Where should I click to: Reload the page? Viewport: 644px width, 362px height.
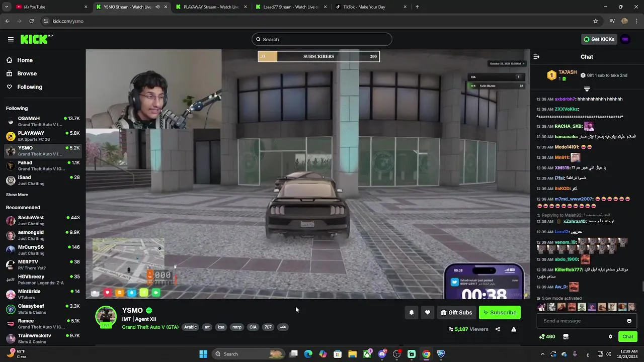[31, 21]
